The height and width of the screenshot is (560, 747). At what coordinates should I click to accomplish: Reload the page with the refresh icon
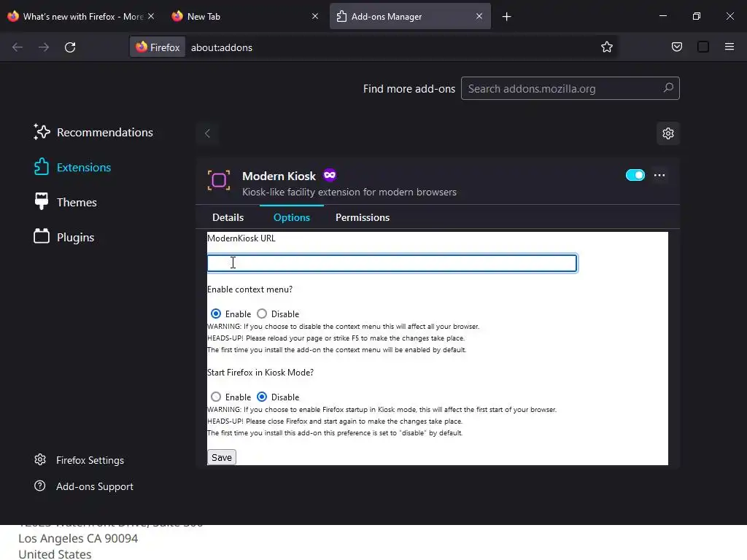point(70,47)
